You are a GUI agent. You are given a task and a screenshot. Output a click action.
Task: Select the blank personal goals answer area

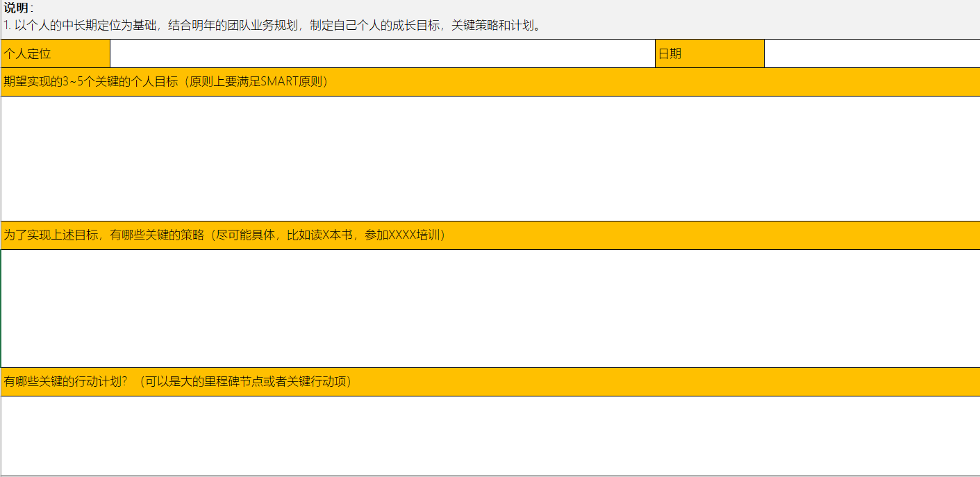point(490,158)
